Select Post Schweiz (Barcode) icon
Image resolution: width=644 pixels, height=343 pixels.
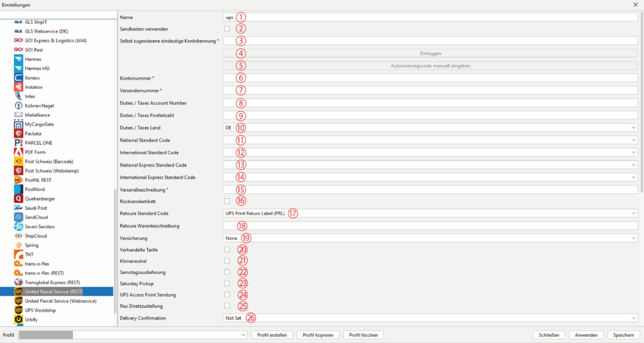[x=18, y=161]
